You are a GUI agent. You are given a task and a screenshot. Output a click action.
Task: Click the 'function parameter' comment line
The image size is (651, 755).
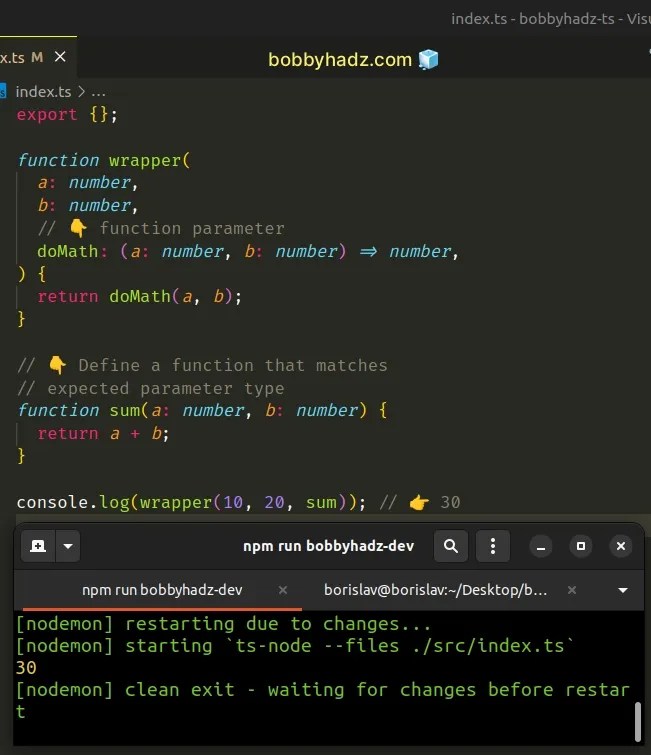[161, 228]
